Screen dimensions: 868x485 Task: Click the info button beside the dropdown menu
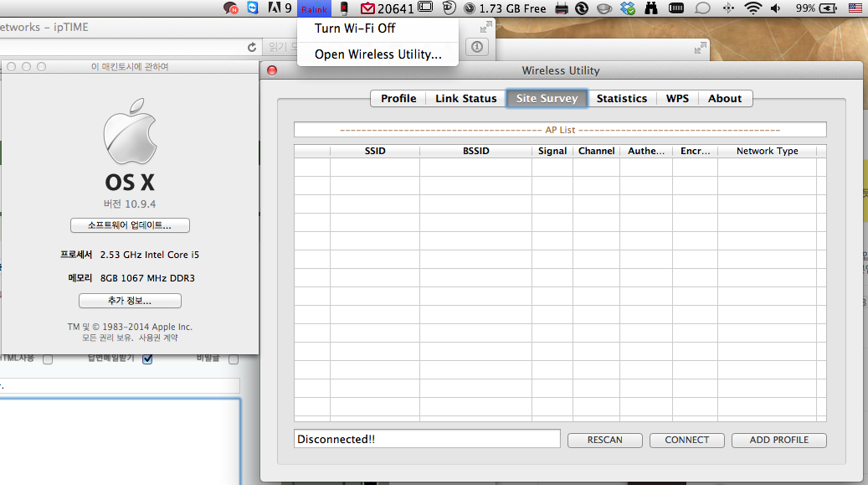point(477,47)
